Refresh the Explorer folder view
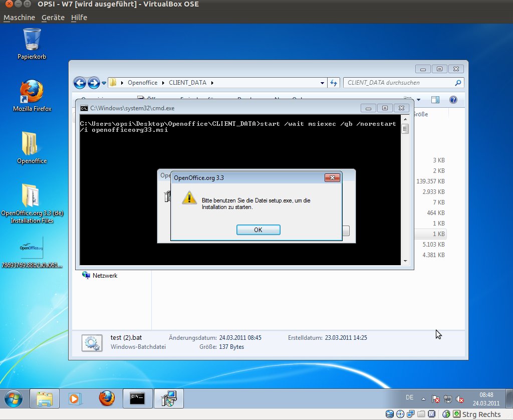 click(x=333, y=83)
